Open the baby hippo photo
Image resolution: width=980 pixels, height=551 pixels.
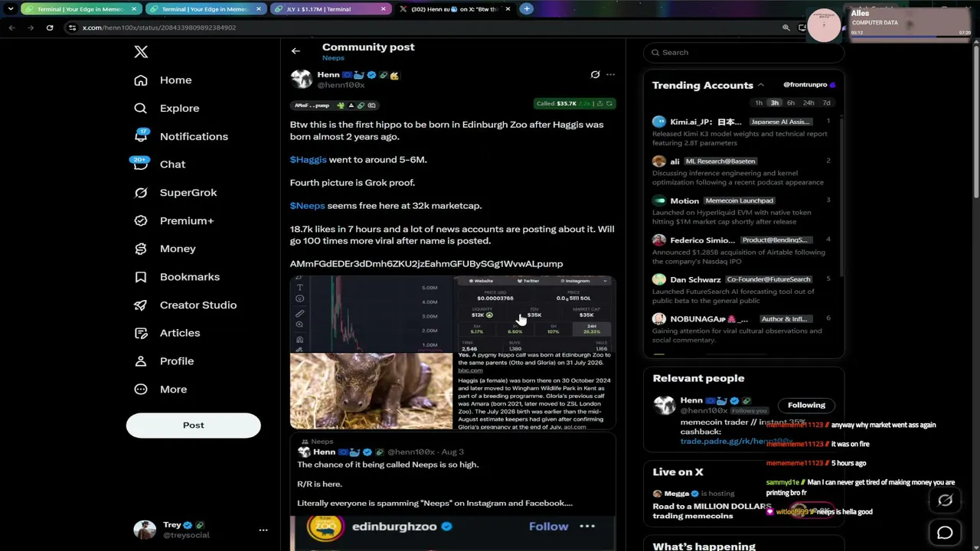(371, 391)
